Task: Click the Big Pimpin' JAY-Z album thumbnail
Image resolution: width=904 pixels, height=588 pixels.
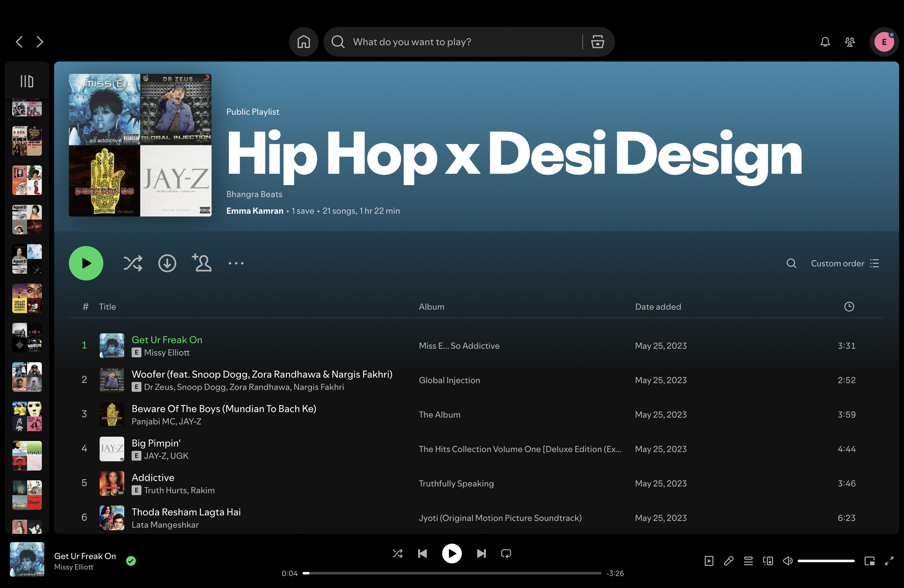Action: pos(112,449)
